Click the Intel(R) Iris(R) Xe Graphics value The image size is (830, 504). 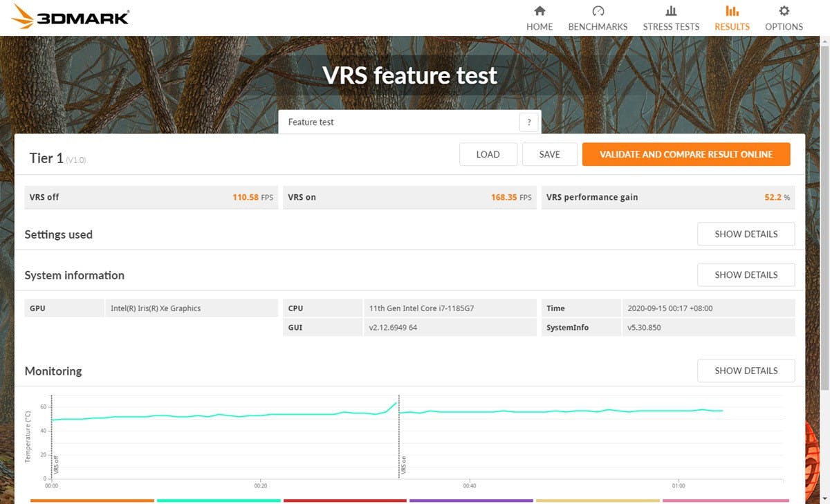point(156,308)
